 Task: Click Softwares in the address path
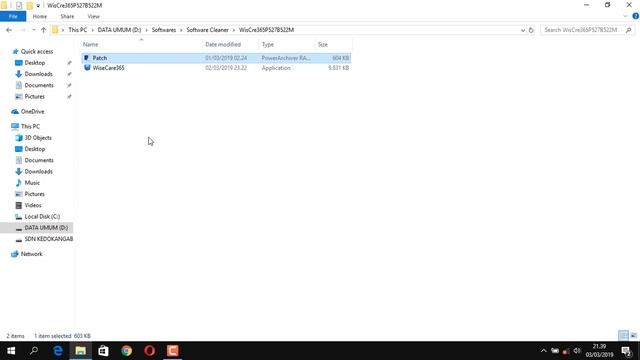[x=164, y=30]
